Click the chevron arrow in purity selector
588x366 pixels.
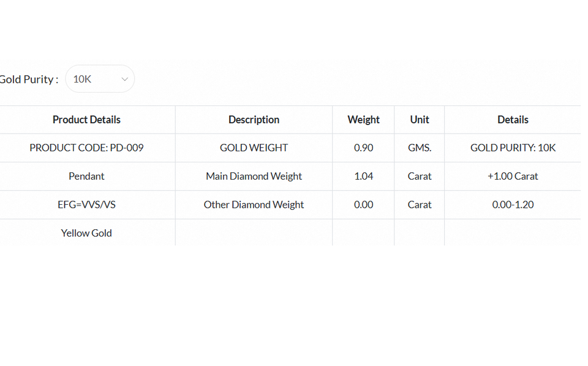pyautogui.click(x=125, y=79)
